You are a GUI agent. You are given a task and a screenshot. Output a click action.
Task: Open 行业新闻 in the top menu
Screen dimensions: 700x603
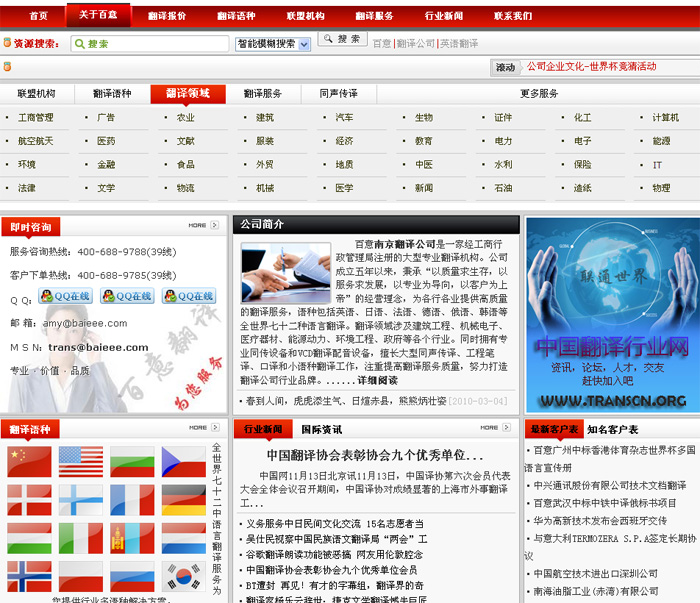pos(444,16)
